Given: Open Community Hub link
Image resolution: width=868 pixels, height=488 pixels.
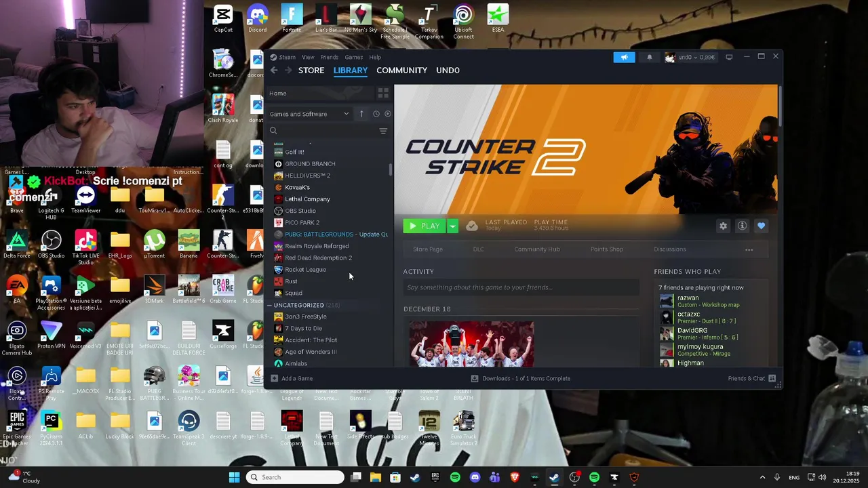Looking at the screenshot, I should coord(536,249).
